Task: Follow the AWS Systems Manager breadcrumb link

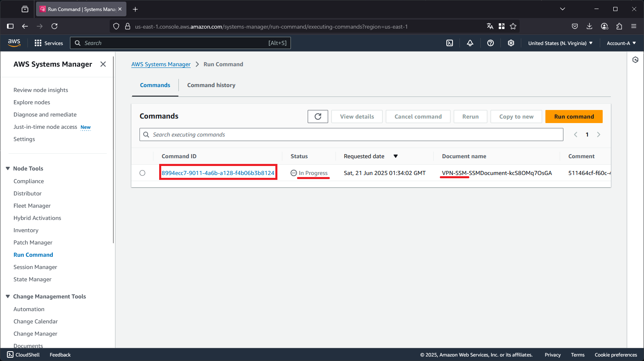Action: tap(161, 64)
